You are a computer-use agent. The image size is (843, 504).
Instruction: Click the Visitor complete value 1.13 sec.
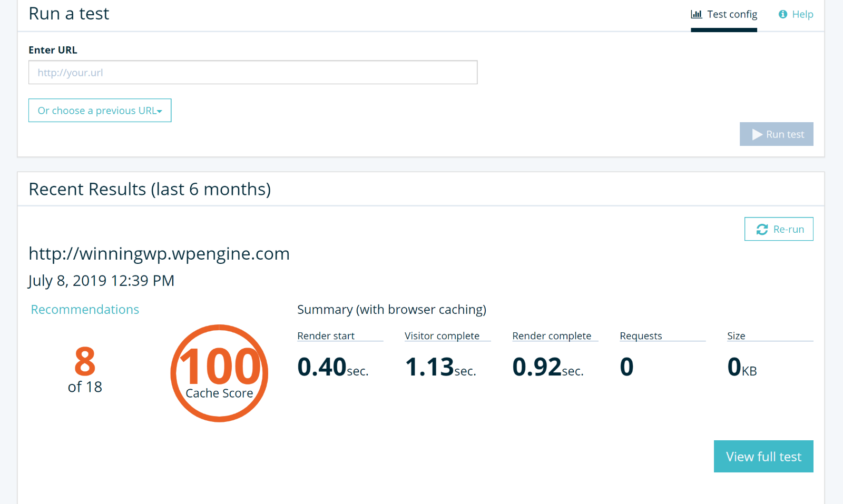[440, 367]
